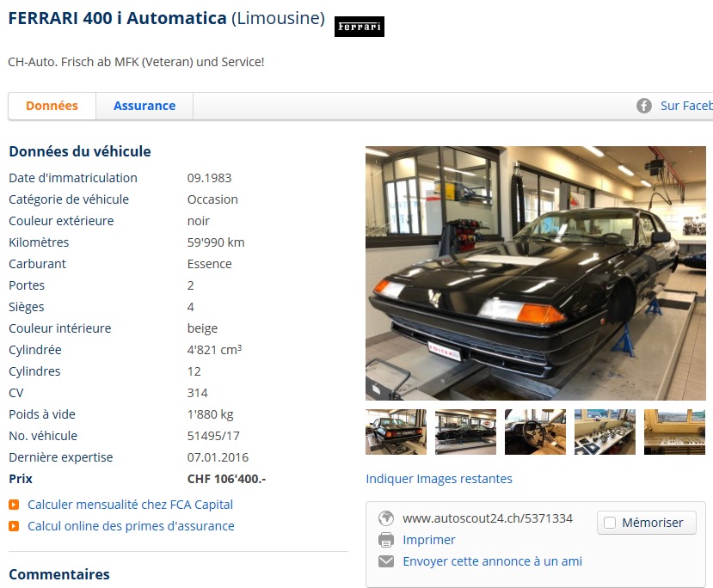713x588 pixels.
Task: Open Calculer mensualité chez FCA Capital link
Action: click(130, 505)
